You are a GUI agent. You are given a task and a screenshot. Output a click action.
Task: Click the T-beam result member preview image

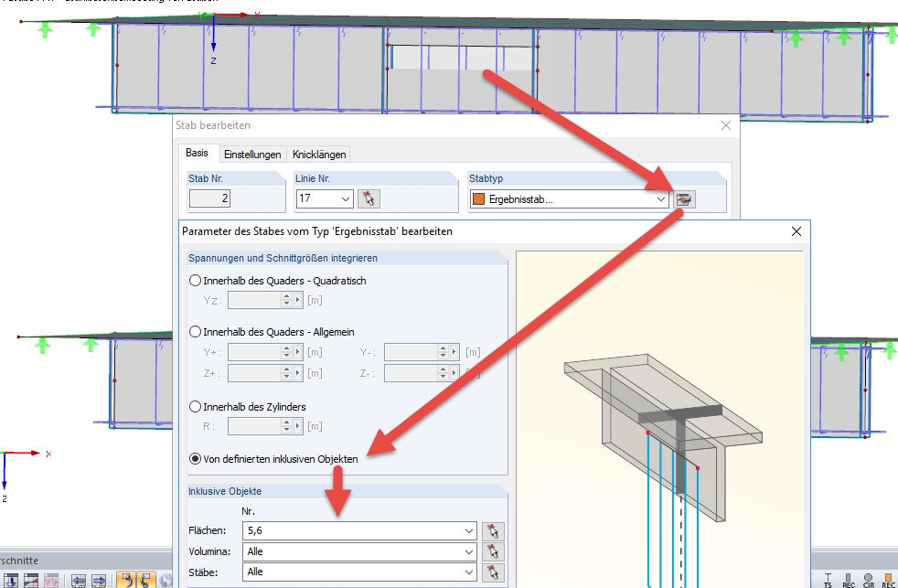pos(659,419)
